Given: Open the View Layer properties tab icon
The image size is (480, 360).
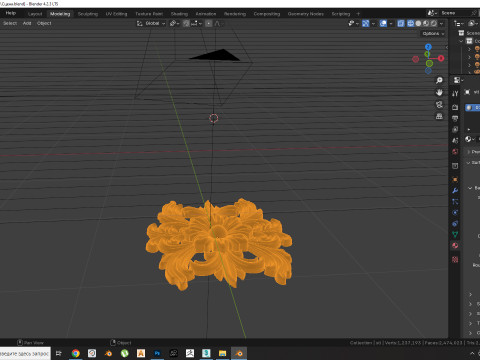Looking at the screenshot, I should (x=455, y=129).
